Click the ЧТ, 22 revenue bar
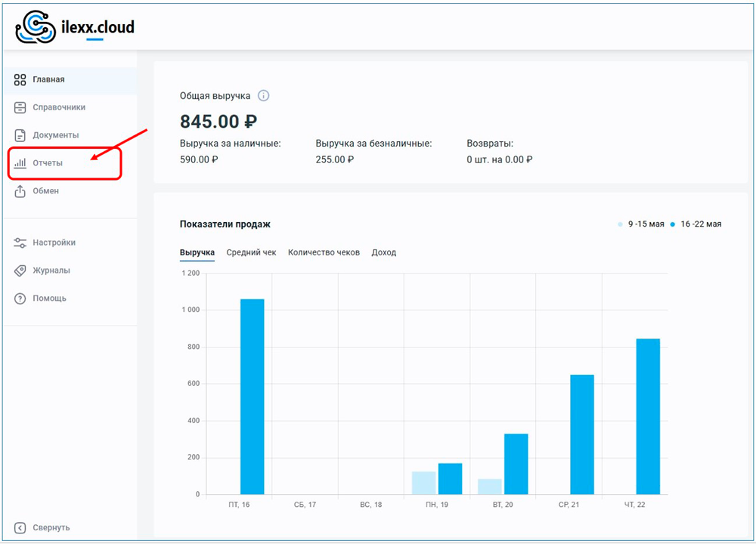The width and height of the screenshot is (756, 544). click(x=648, y=416)
